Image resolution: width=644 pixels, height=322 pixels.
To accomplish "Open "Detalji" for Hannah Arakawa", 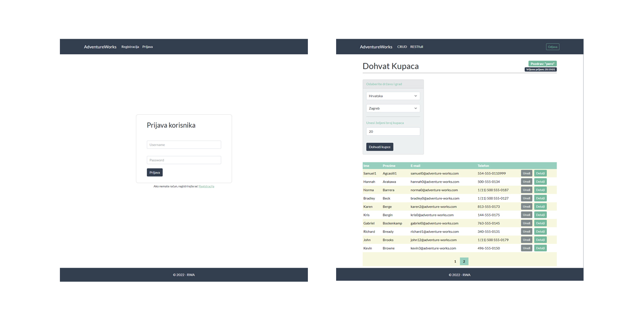I will 540,181.
